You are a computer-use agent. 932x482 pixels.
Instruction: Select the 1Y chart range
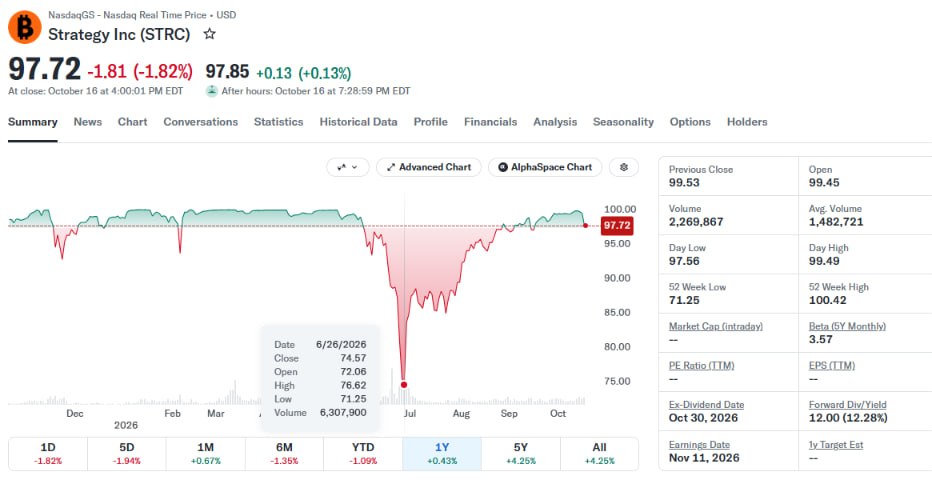442,453
